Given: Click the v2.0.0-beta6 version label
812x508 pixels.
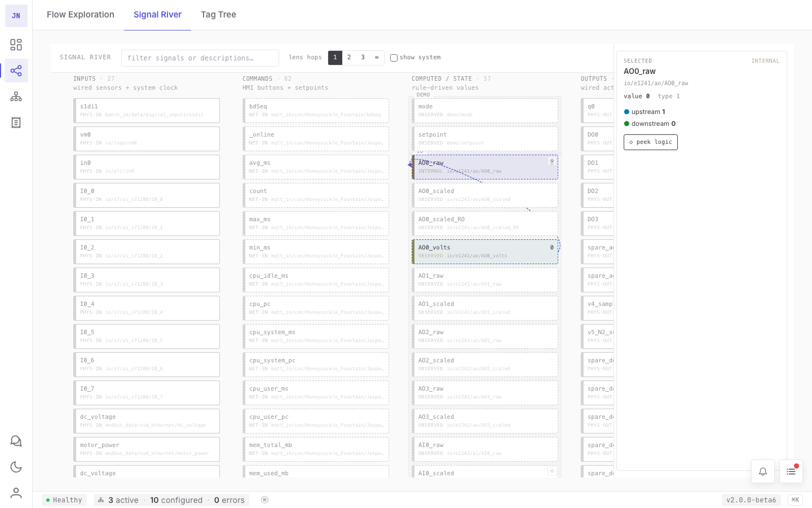Looking at the screenshot, I should point(751,500).
